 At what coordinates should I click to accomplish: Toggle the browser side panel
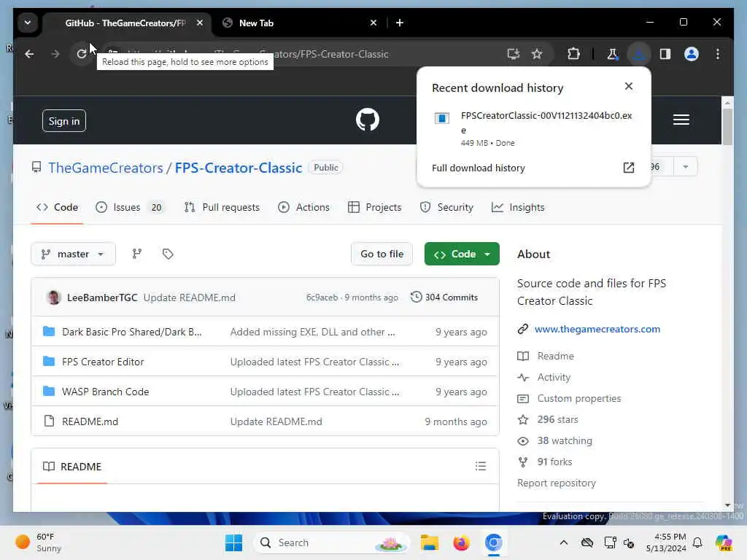point(665,54)
